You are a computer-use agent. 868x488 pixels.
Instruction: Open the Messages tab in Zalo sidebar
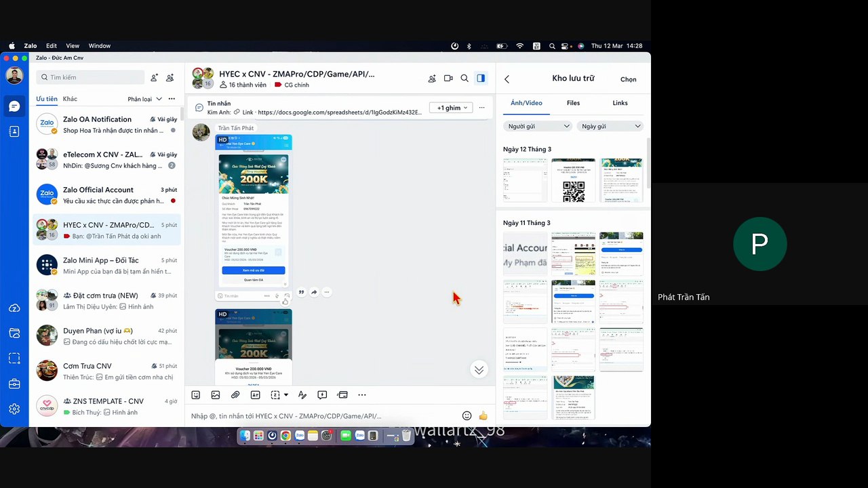[x=14, y=106]
